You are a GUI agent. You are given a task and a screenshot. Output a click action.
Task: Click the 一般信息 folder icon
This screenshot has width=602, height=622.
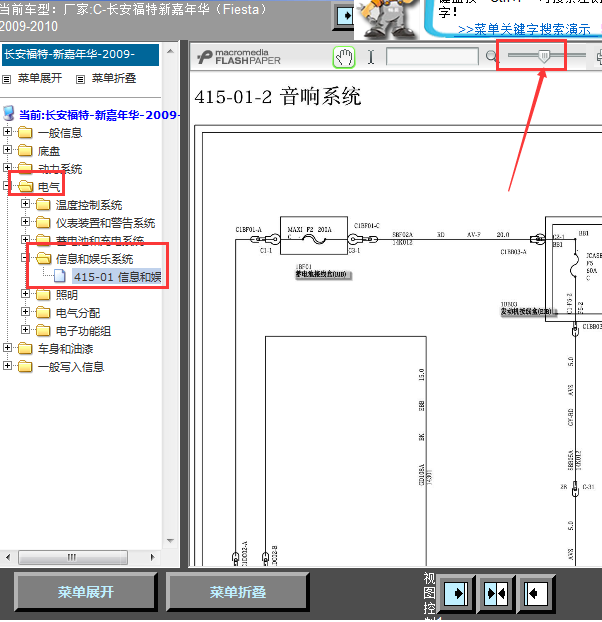pyautogui.click(x=25, y=132)
